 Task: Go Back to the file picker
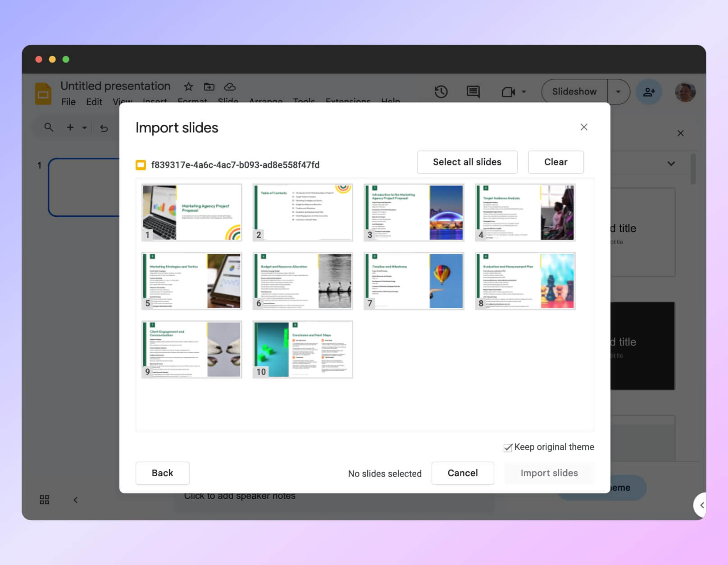[x=162, y=473]
